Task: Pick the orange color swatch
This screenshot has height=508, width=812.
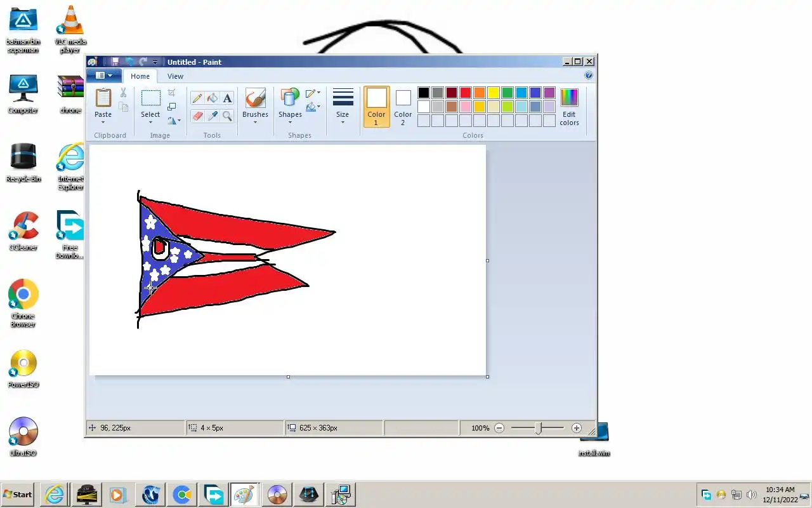Action: 480,93
